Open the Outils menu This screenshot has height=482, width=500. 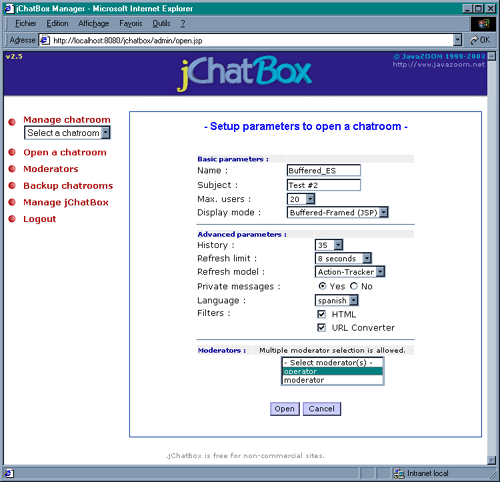[161, 24]
